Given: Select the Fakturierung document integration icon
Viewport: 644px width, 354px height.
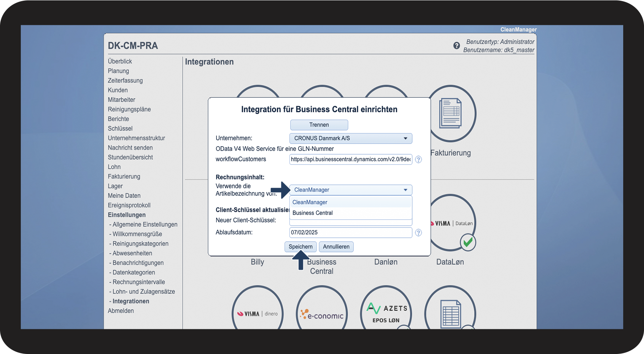Looking at the screenshot, I should pos(450,113).
